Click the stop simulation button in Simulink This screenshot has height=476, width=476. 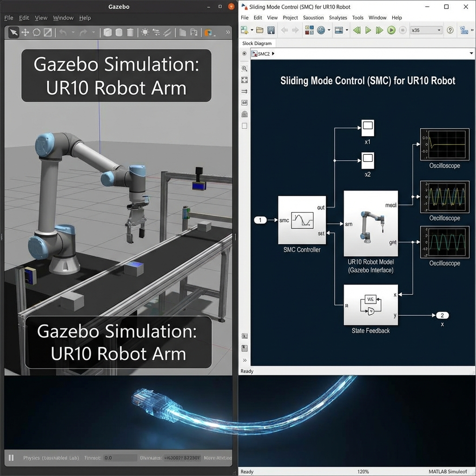403,30
